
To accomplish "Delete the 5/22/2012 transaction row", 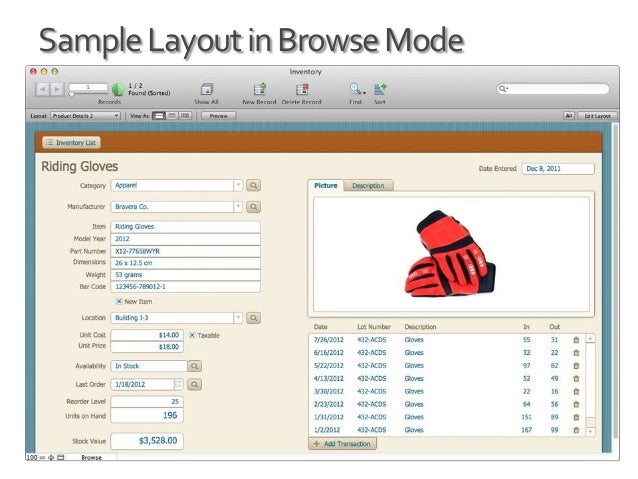I will 576,366.
